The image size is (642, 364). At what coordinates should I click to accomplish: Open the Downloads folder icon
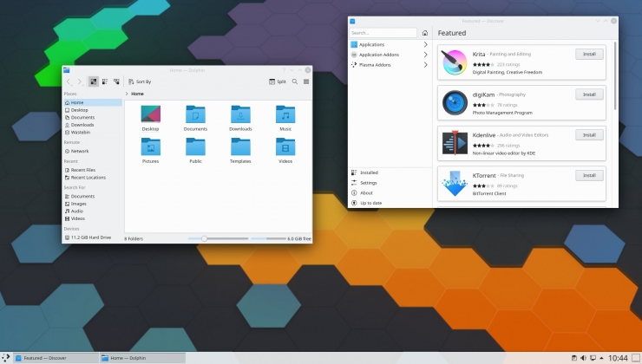(240, 115)
